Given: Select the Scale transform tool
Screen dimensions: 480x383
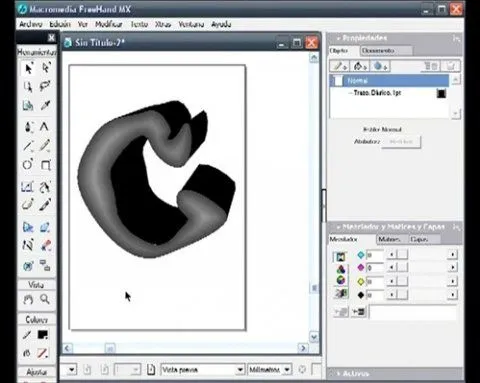Looking at the screenshot, I should pyautogui.click(x=28, y=187).
